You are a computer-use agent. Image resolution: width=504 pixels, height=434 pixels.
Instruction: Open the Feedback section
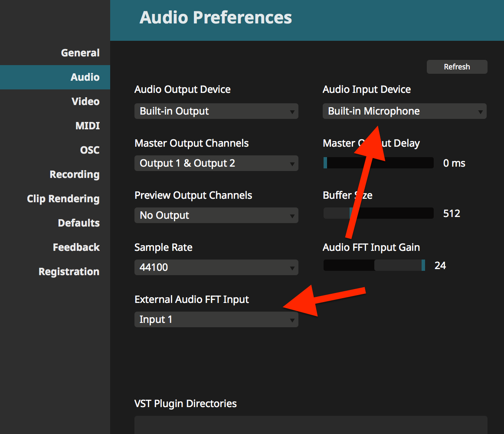[76, 247]
